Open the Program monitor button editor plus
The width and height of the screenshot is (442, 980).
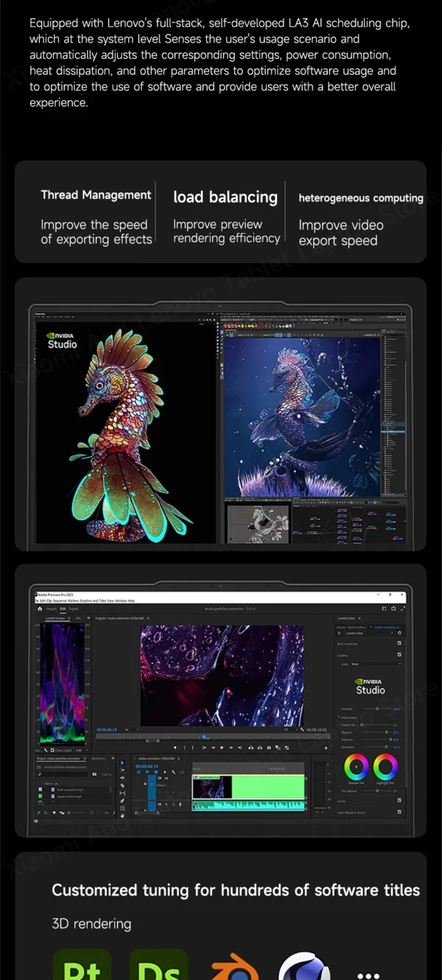pyautogui.click(x=326, y=748)
